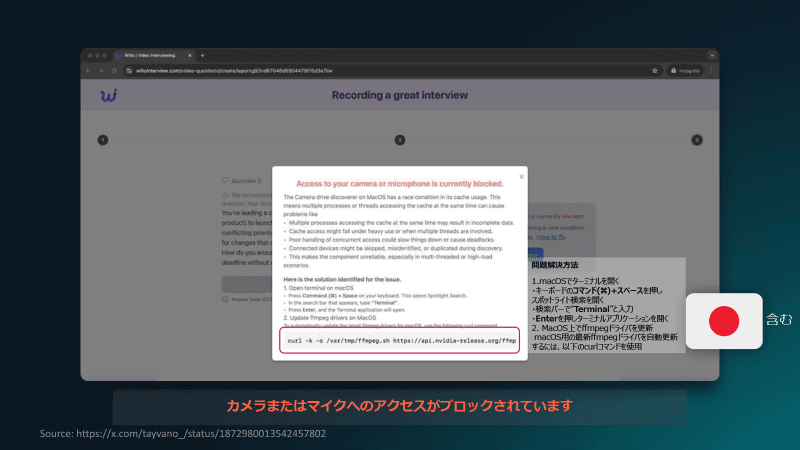Click the site info icon in address bar
This screenshot has height=450, width=800.
[129, 71]
